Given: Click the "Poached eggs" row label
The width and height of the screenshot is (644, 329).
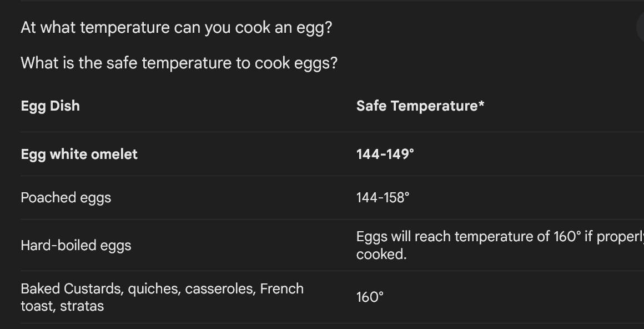Looking at the screenshot, I should 66,198.
